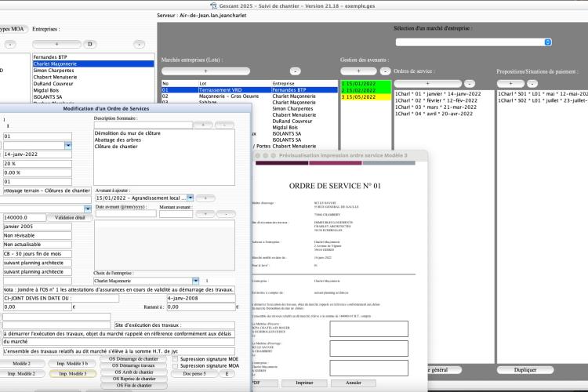The image size is (588, 392).
Task: Click the Doc perso 5 button
Action: coord(194,374)
